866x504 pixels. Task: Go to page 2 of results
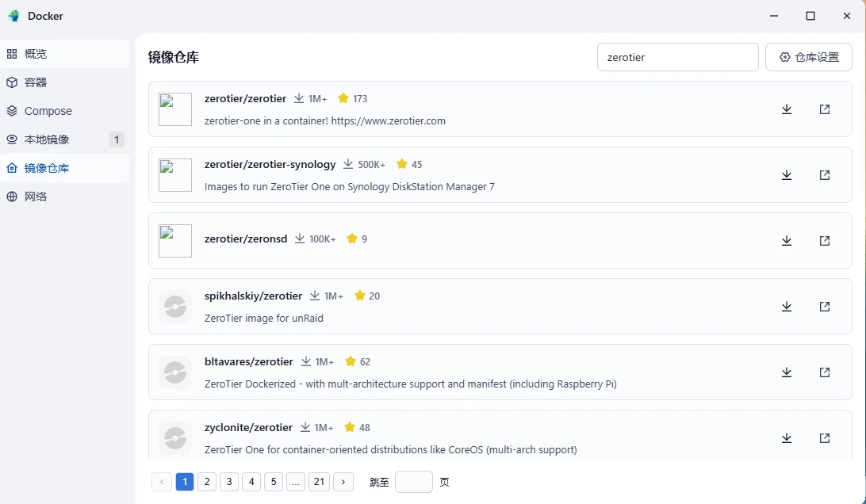[207, 482]
